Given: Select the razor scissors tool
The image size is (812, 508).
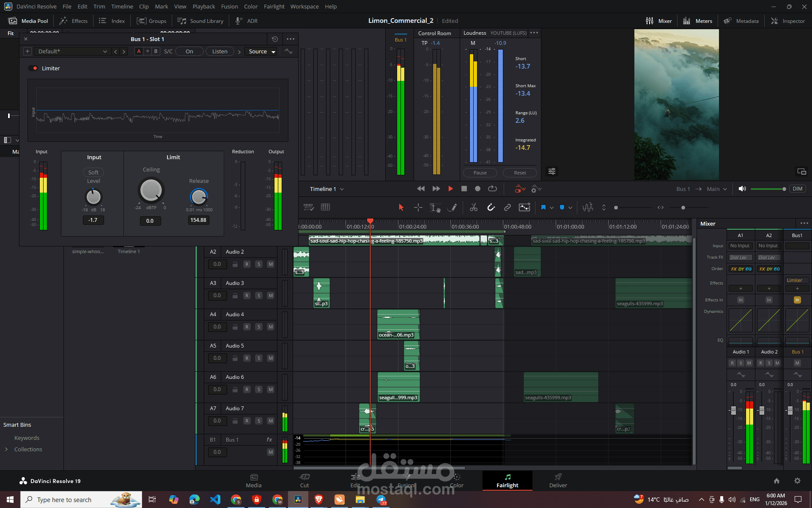Looking at the screenshot, I should tap(473, 207).
